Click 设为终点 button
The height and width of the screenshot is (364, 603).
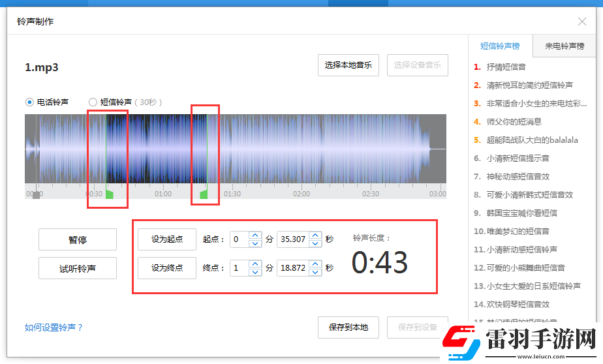click(x=167, y=268)
